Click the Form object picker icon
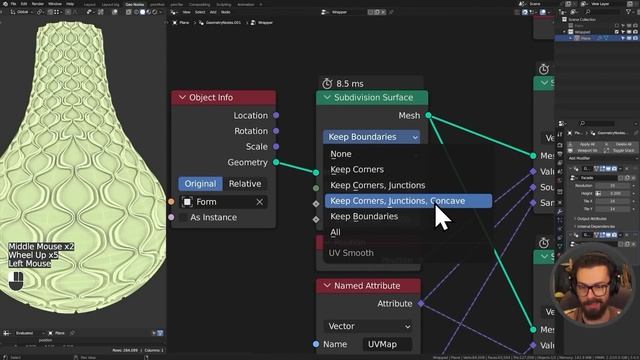 [x=187, y=202]
